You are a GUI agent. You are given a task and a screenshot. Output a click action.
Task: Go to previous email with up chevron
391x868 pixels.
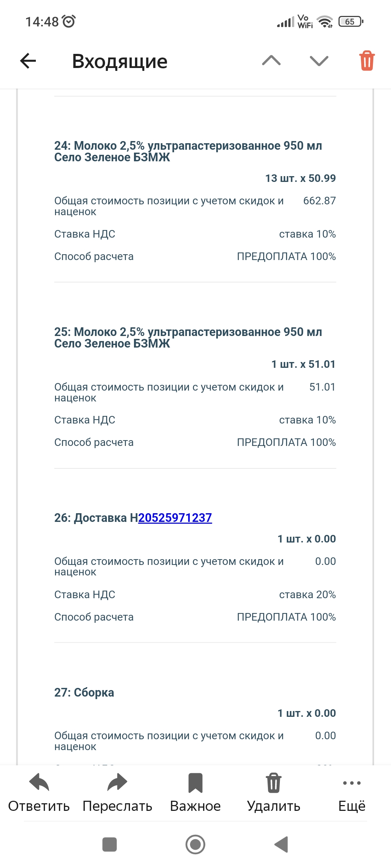[271, 61]
